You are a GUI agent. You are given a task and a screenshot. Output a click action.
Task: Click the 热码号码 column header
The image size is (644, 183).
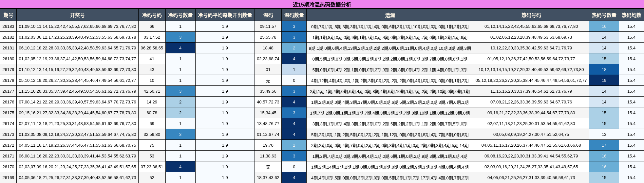pos(531,15)
